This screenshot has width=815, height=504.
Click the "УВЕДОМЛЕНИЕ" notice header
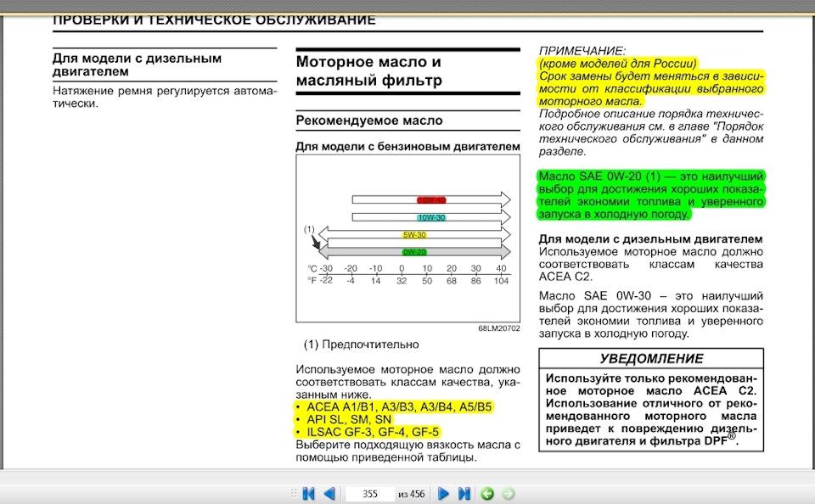pos(651,359)
